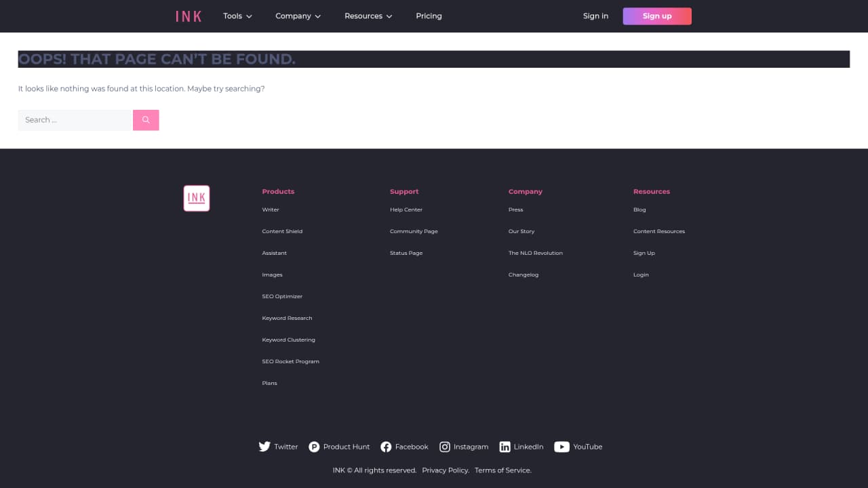Open the Press footer link
The height and width of the screenshot is (488, 868).
(516, 209)
